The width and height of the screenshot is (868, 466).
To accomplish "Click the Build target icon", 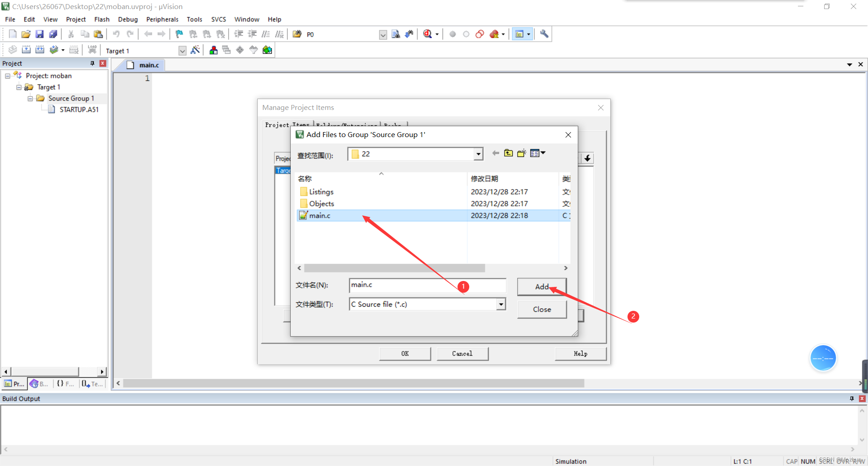I will (x=26, y=50).
